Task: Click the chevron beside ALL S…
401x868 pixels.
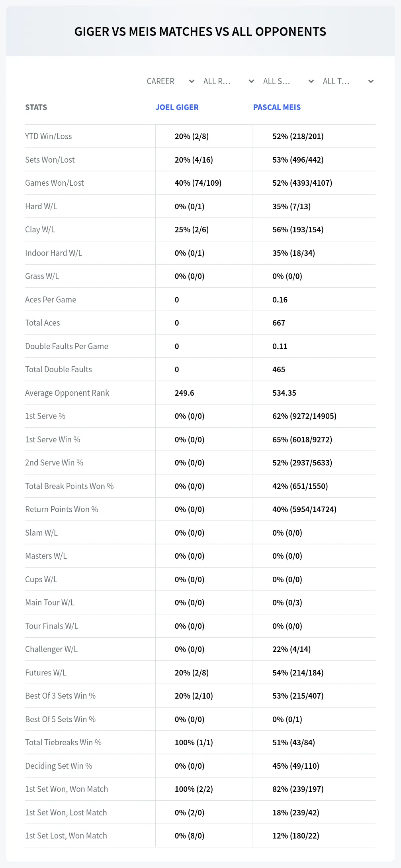Action: 311,81
